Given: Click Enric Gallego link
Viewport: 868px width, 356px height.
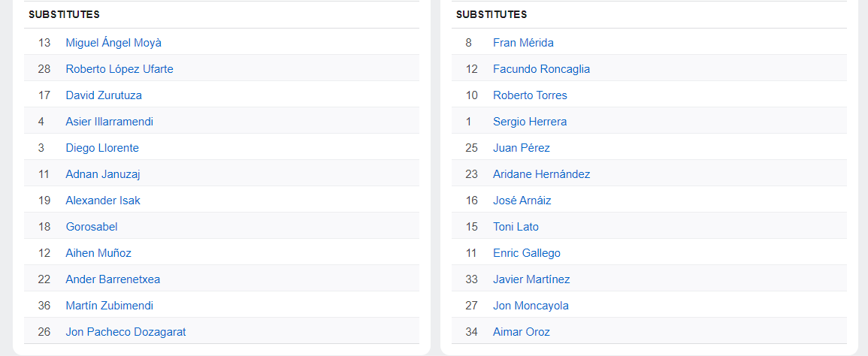Looking at the screenshot, I should coord(527,253).
